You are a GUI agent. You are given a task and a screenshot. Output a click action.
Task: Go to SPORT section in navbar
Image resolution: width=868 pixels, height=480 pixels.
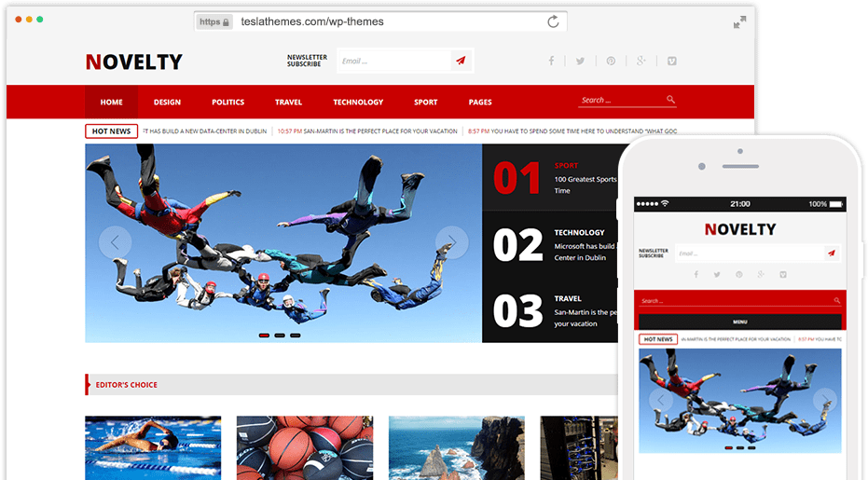tap(426, 102)
